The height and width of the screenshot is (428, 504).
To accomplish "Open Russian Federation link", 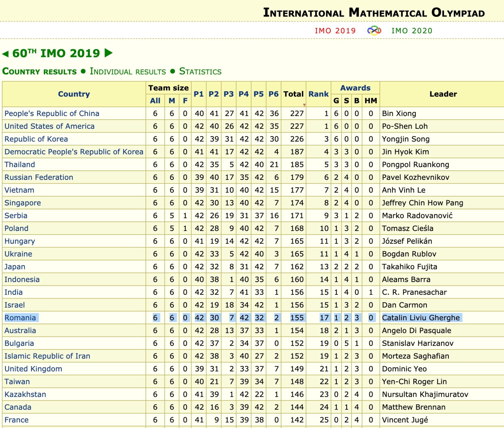I will [x=39, y=177].
